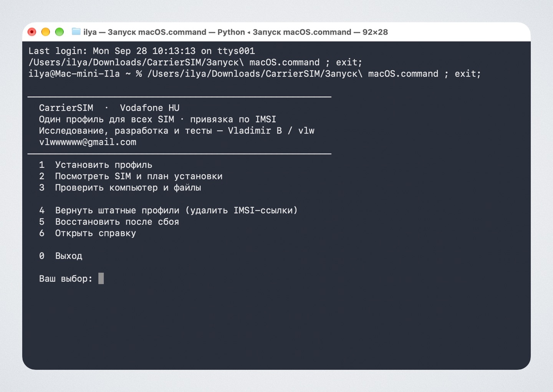Click the author credit line "Vladimir B / vlw"

pyautogui.click(x=271, y=131)
